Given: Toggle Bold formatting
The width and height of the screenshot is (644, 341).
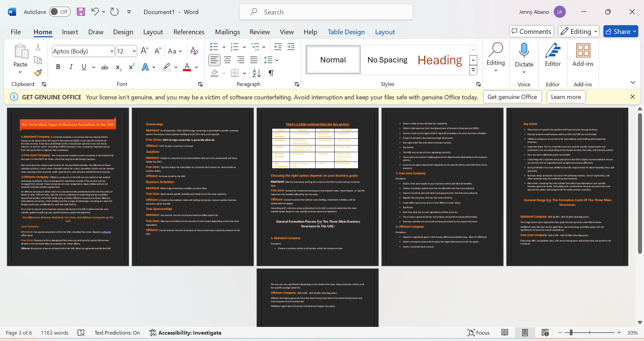Looking at the screenshot, I should [x=58, y=67].
